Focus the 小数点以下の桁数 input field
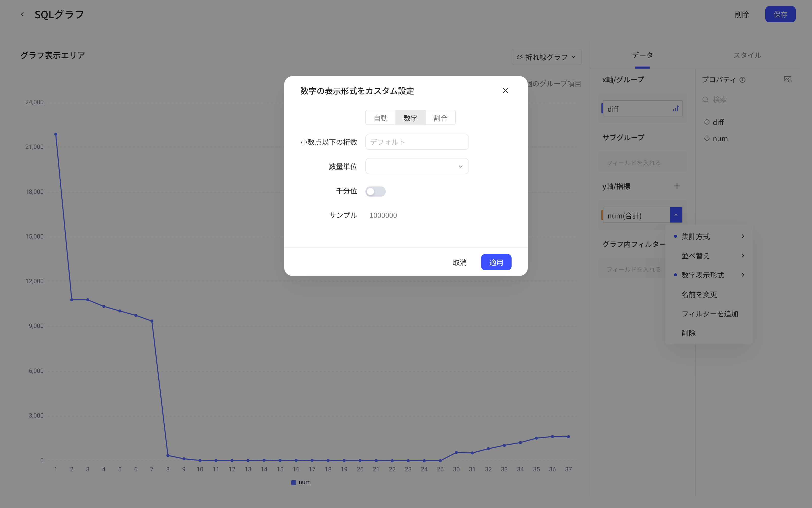Viewport: 812px width, 508px height. click(x=417, y=142)
